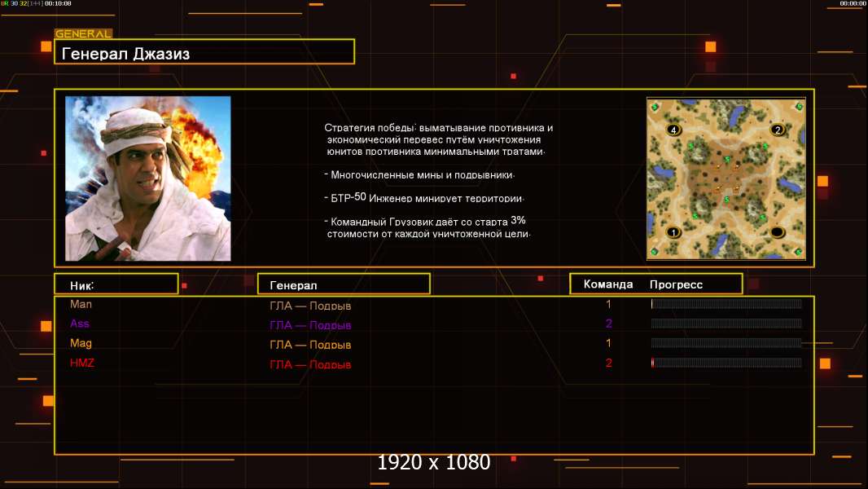Click 'ГЛА — Подрыв' in Mag's row
868x489 pixels.
coord(310,345)
